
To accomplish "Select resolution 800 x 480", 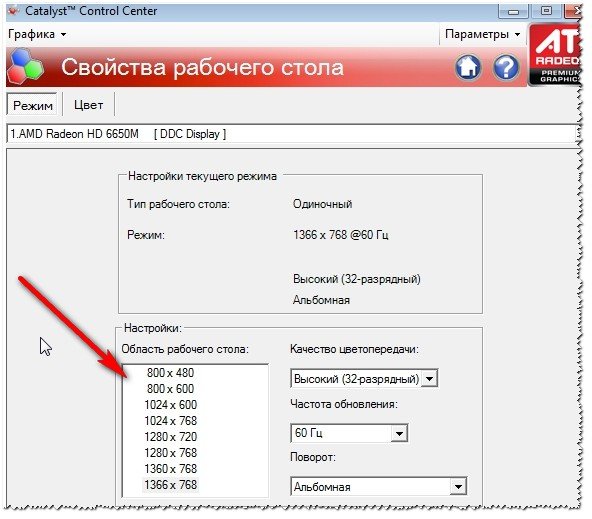I will point(170,373).
